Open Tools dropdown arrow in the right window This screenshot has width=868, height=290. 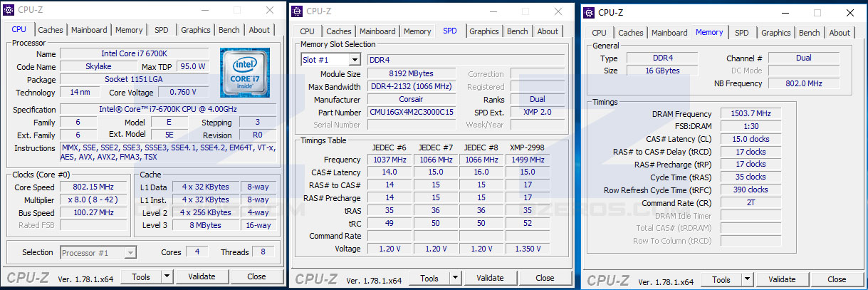click(x=747, y=280)
